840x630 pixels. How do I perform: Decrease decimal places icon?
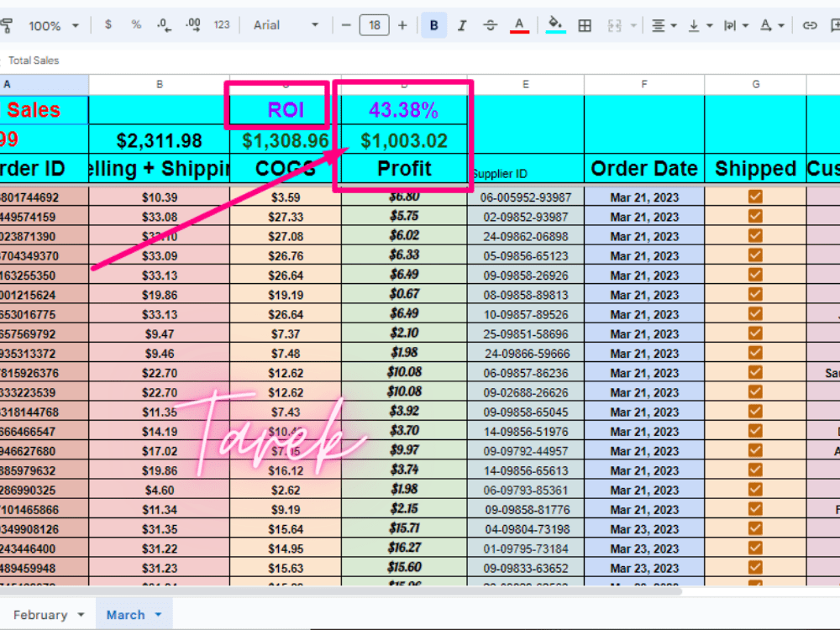point(164,24)
